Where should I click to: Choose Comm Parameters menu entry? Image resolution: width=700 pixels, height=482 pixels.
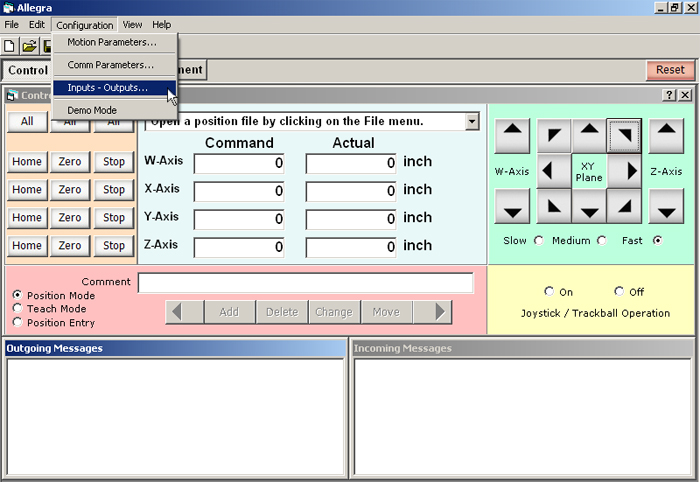(114, 65)
